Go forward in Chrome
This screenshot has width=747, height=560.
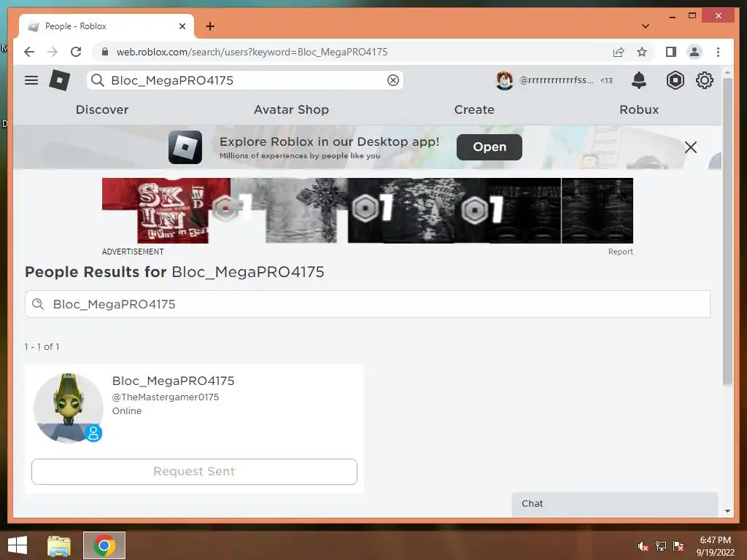(53, 52)
